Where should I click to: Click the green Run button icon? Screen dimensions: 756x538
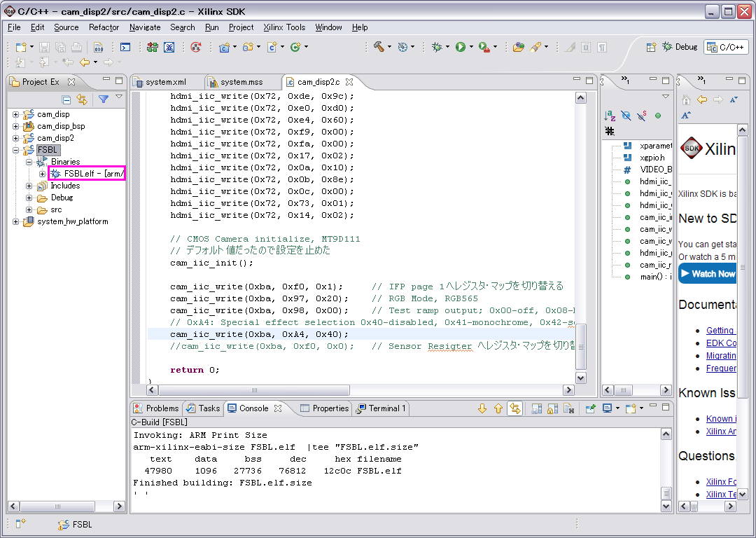[x=460, y=47]
